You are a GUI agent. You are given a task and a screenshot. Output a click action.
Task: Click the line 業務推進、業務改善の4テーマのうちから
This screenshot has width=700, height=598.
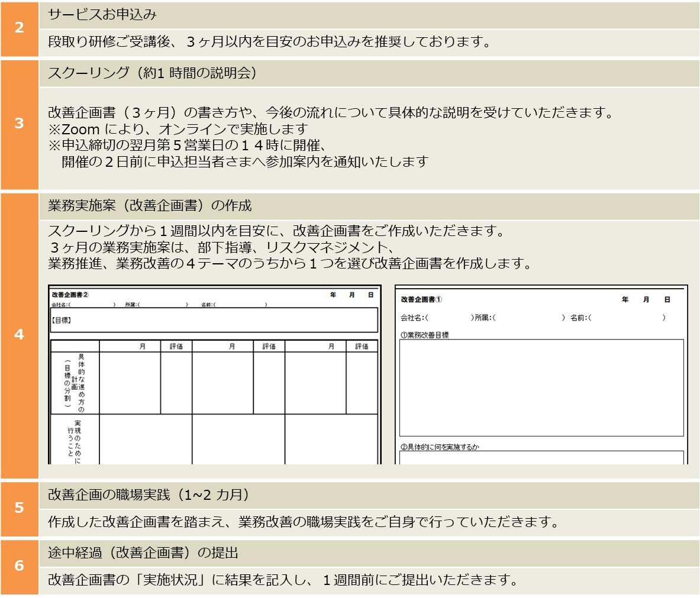pyautogui.click(x=290, y=264)
